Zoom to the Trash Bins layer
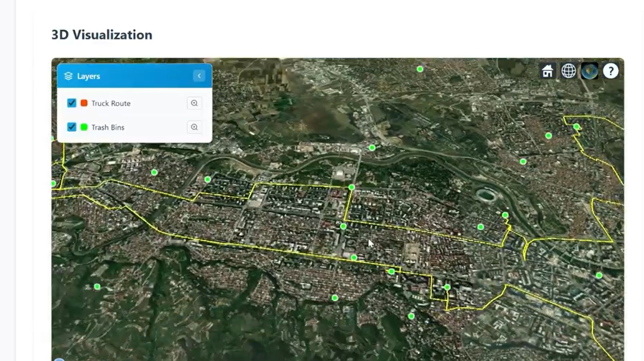Viewport: 644px width, 361px height. (x=194, y=127)
